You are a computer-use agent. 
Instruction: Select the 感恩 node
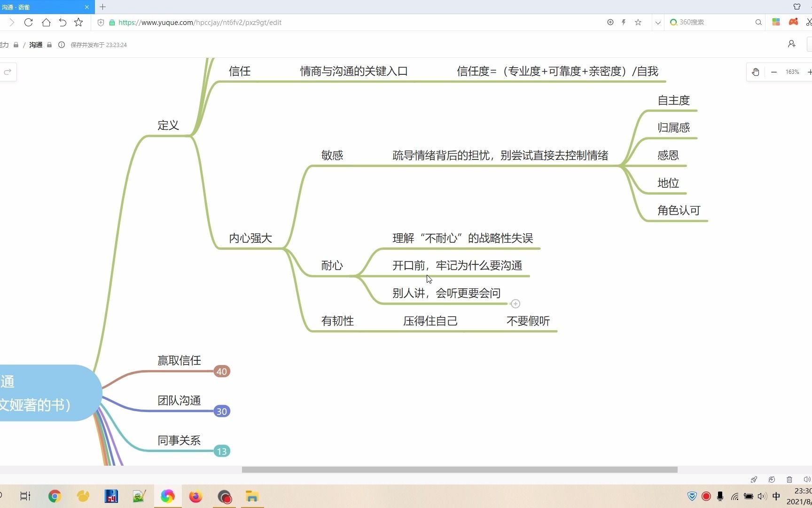[668, 155]
